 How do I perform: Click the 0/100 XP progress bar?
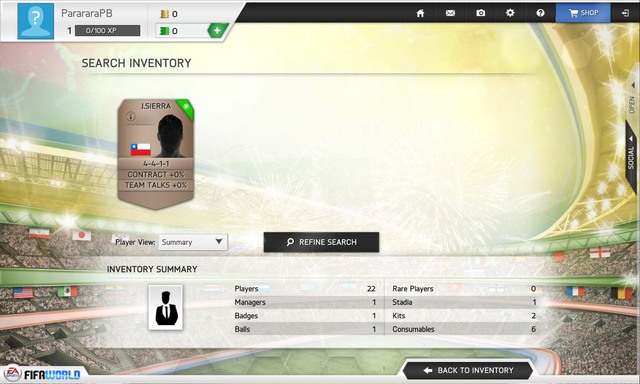(107, 31)
